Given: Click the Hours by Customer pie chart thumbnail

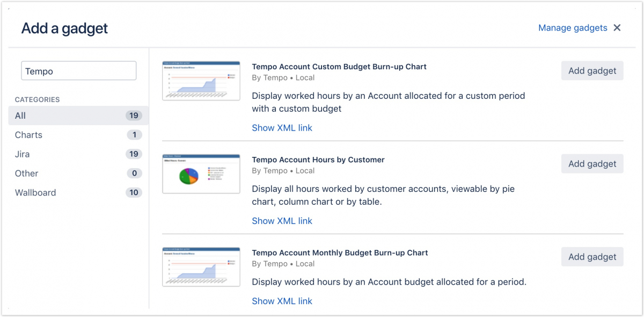Looking at the screenshot, I should coord(201,174).
